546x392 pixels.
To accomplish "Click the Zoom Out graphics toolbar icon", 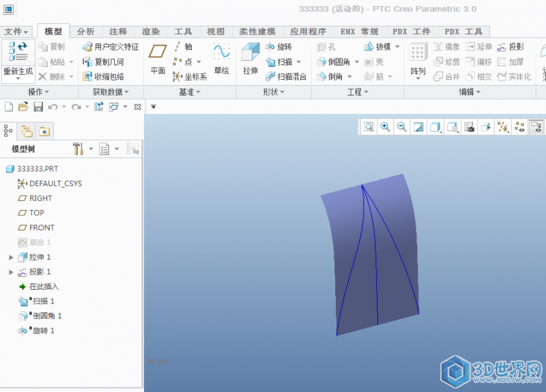I will point(402,127).
